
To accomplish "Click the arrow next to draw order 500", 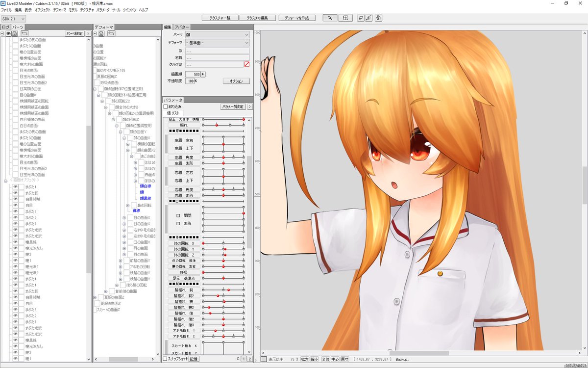I will [x=203, y=74].
